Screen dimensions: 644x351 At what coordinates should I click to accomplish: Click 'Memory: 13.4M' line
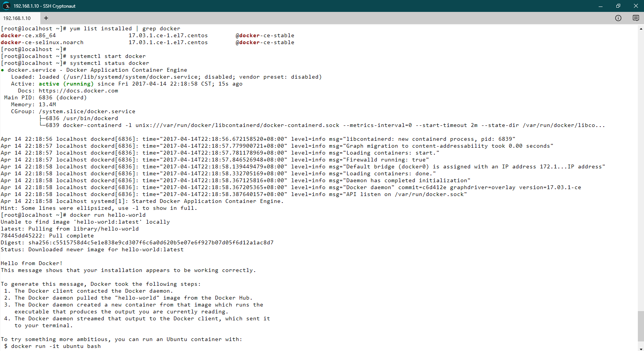pos(33,105)
